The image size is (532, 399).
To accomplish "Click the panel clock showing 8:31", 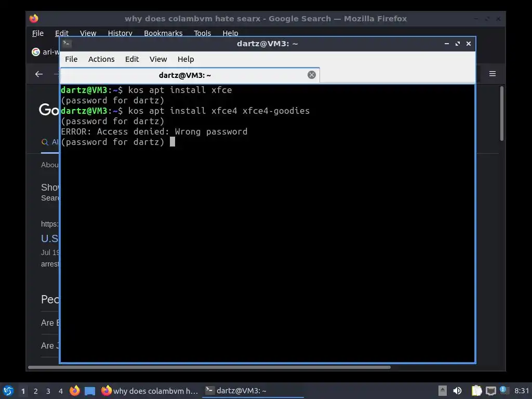I will [x=522, y=391].
